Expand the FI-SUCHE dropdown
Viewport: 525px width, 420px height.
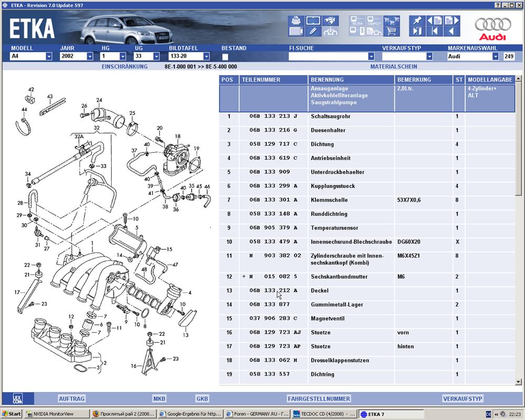pyautogui.click(x=371, y=56)
